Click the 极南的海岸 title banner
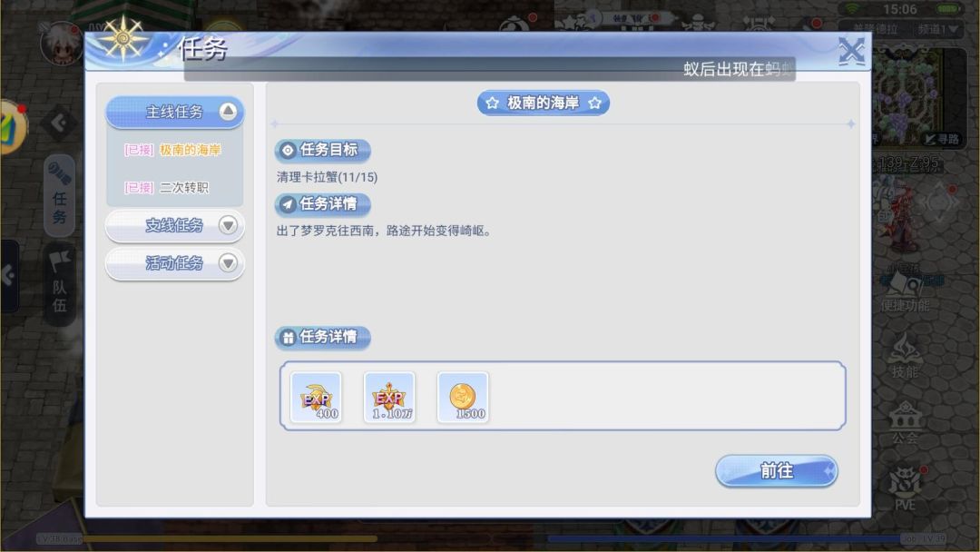The height and width of the screenshot is (552, 980). coord(544,103)
